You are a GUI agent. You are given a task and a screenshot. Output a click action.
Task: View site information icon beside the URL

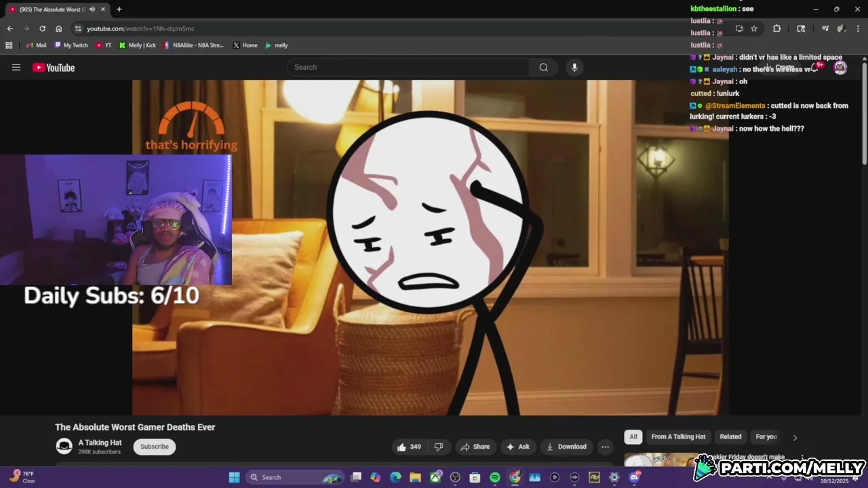(x=78, y=28)
